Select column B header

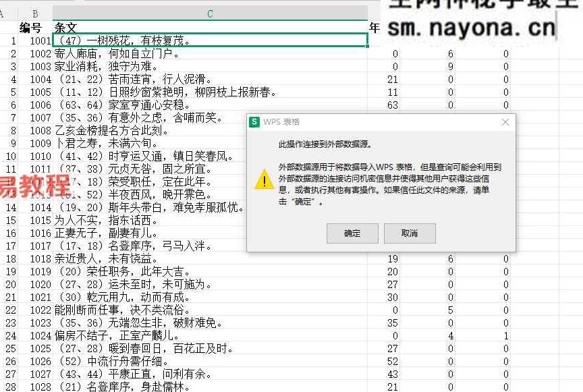[35, 13]
